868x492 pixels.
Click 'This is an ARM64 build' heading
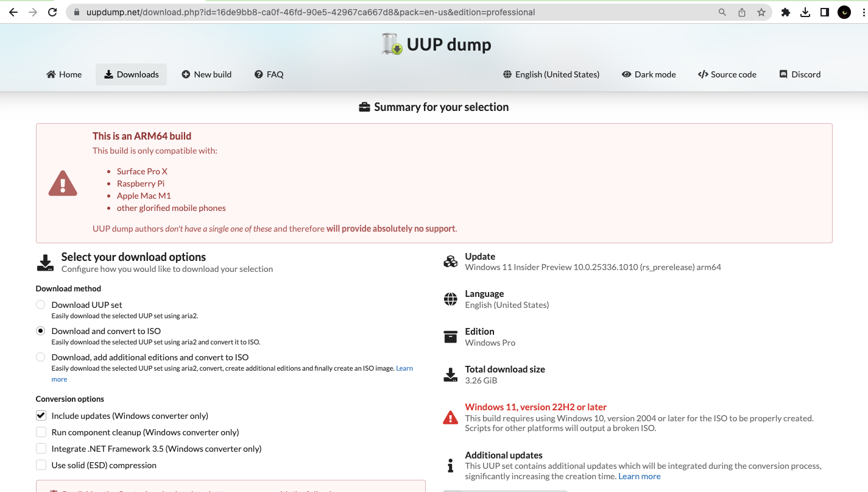(142, 136)
